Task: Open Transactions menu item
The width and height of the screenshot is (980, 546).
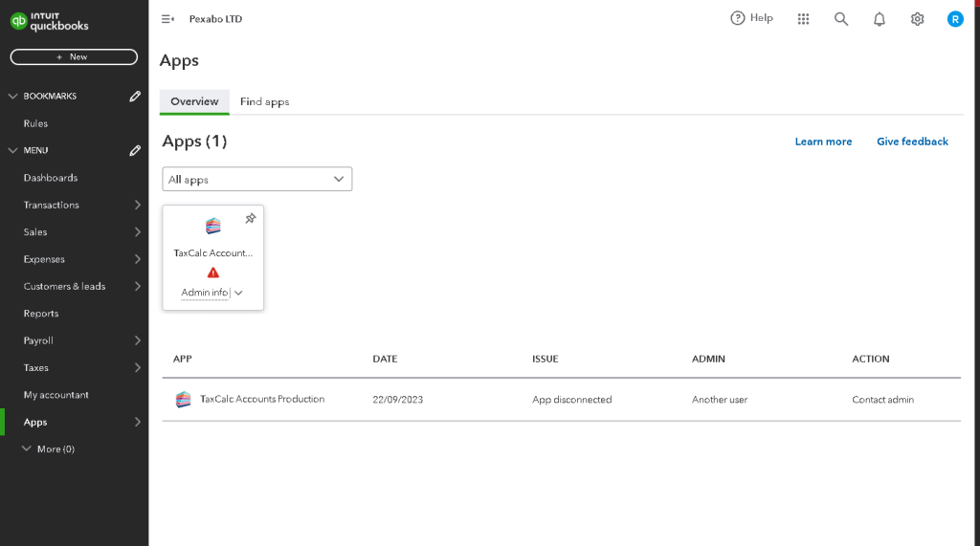Action: (52, 205)
